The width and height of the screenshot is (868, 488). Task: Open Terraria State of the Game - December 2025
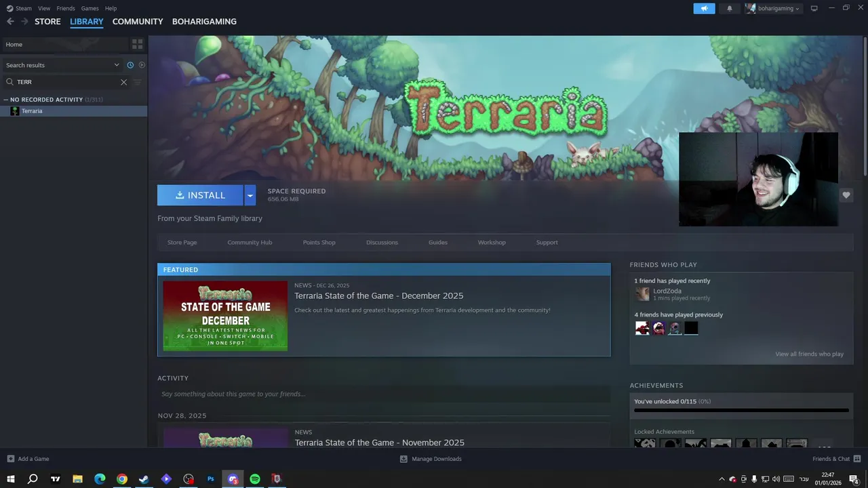[379, 296]
